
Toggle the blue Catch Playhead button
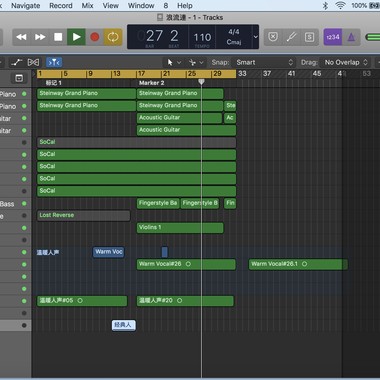54,62
